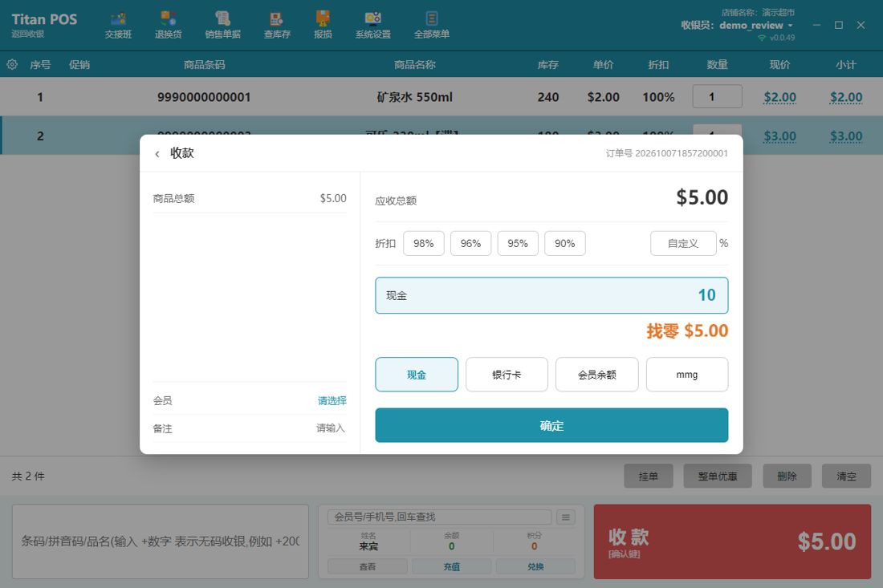
Task: Click the $3.00 小计 of row 2
Action: [x=846, y=136]
